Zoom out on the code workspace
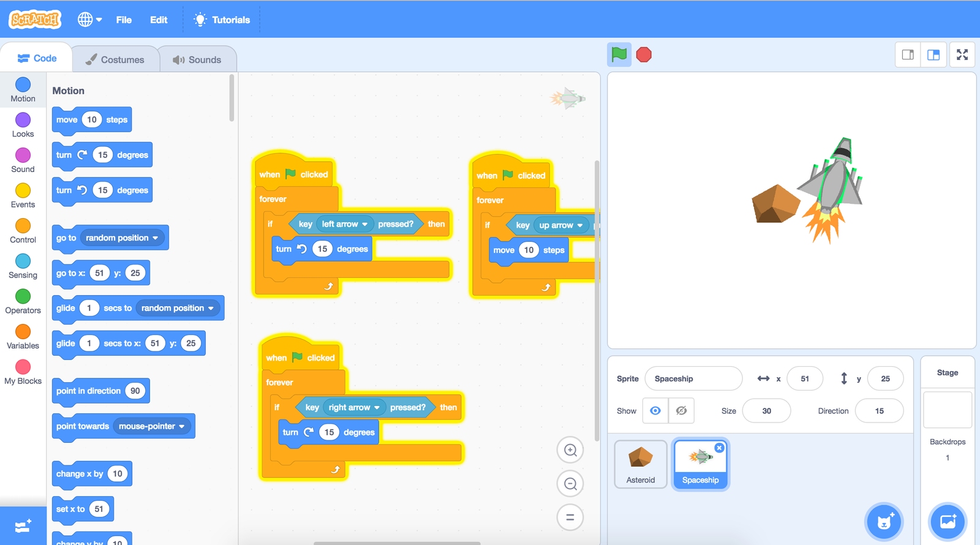The width and height of the screenshot is (980, 545). tap(570, 484)
